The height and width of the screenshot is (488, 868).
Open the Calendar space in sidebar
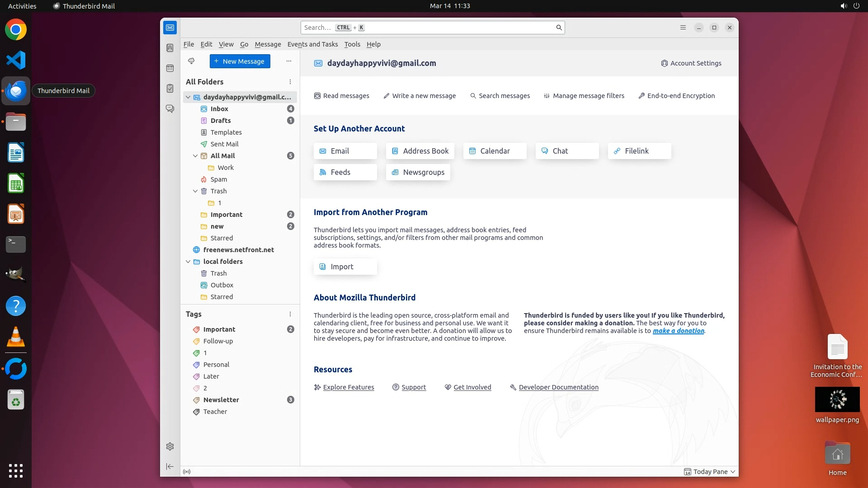point(170,68)
